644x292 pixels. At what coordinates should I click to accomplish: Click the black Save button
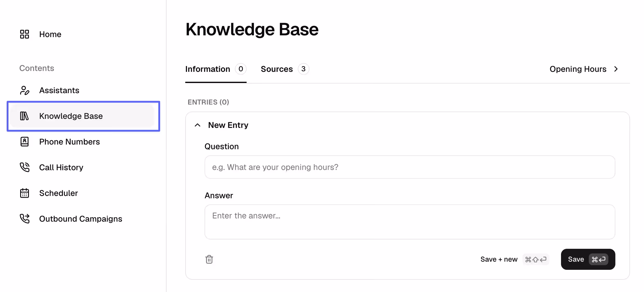tap(588, 259)
